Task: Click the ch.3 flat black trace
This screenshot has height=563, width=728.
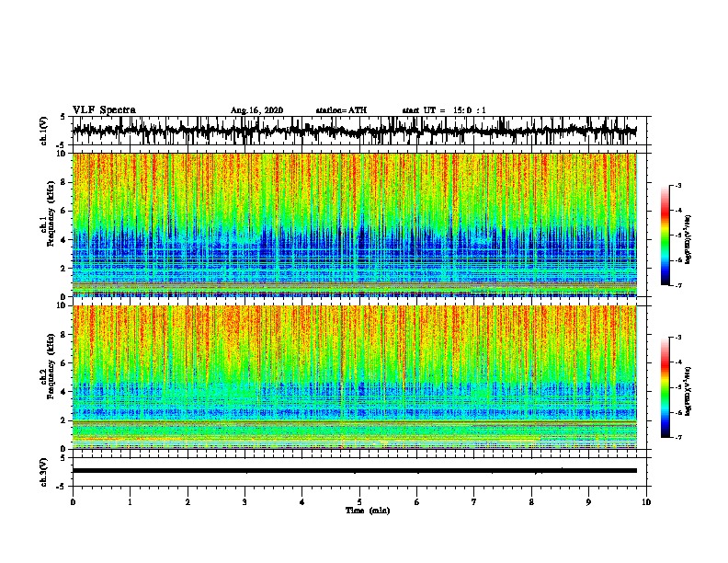Action: 354,471
